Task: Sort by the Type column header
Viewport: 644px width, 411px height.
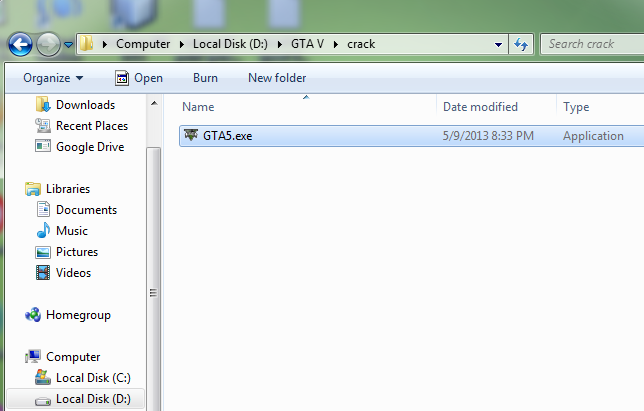Action: click(600, 107)
